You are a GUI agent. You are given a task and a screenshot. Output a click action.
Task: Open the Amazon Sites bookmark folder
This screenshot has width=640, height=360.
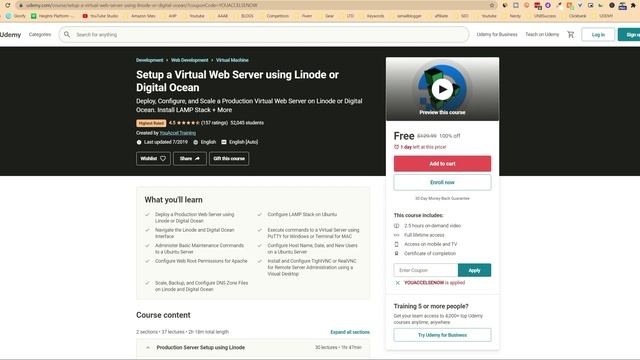(x=140, y=16)
